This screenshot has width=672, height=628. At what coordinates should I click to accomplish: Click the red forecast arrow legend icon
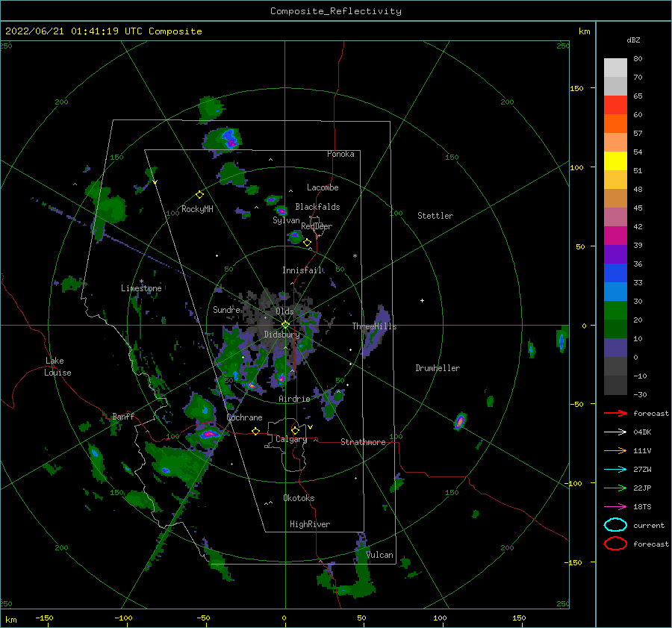(615, 413)
